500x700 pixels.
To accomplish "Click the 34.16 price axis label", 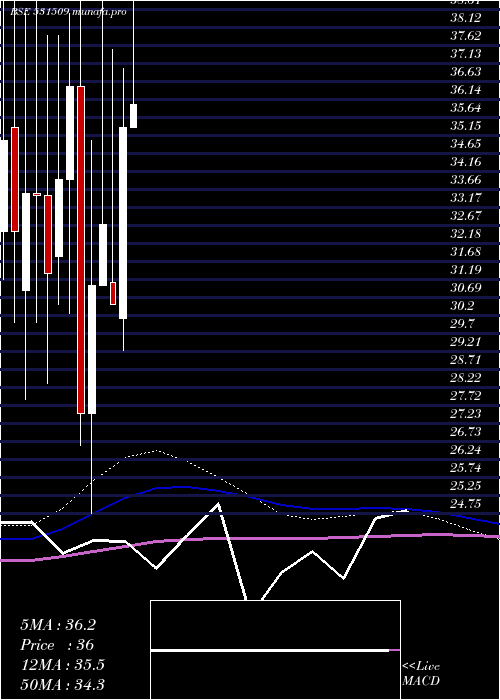I will click(x=466, y=162).
